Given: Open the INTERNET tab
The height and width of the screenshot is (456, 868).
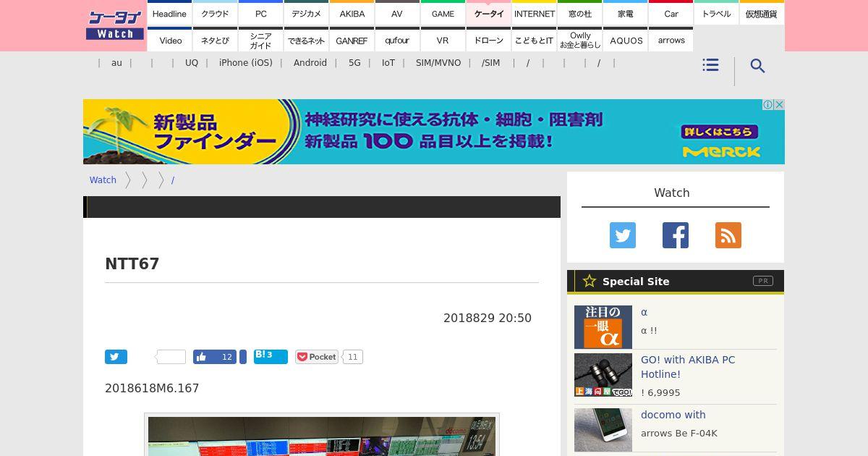Looking at the screenshot, I should point(535,14).
